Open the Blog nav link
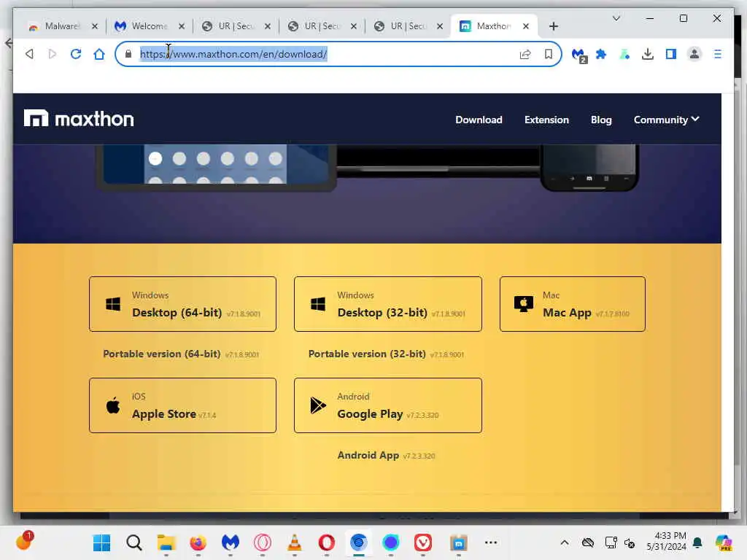Image resolution: width=747 pixels, height=560 pixels. [601, 120]
